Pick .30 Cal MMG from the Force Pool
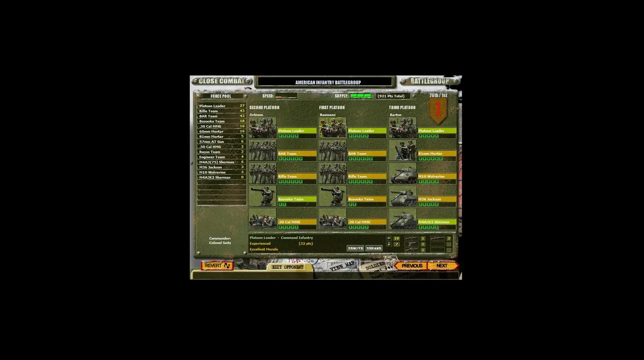The height and width of the screenshot is (360, 644). pos(221,126)
